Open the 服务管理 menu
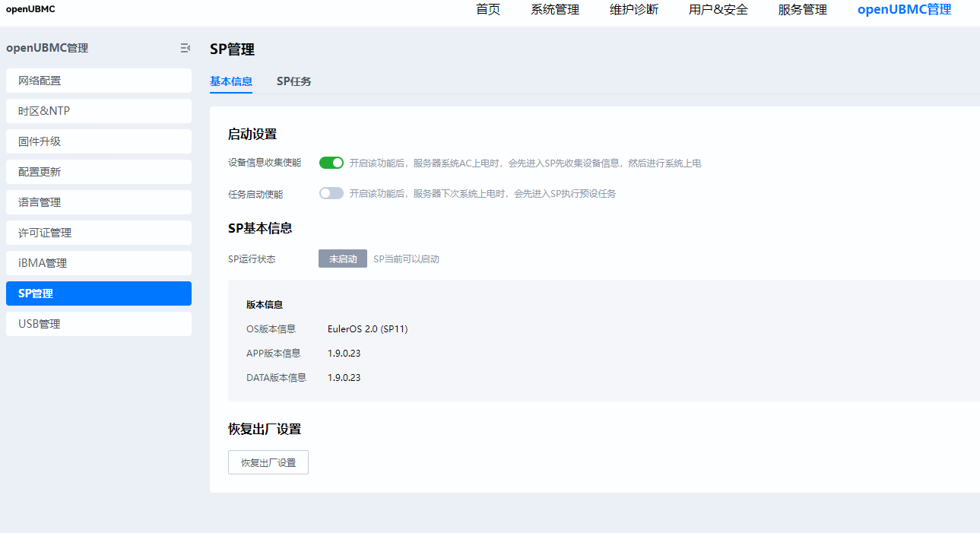Image resolution: width=980 pixels, height=533 pixels. 803,10
